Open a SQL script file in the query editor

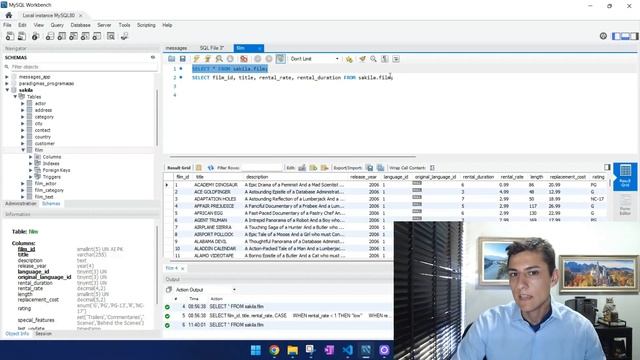tap(171, 59)
